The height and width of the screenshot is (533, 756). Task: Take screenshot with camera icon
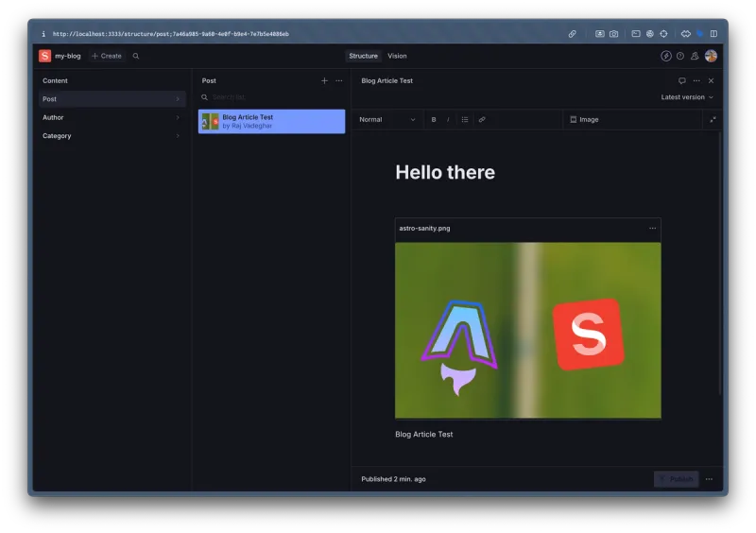tap(613, 34)
